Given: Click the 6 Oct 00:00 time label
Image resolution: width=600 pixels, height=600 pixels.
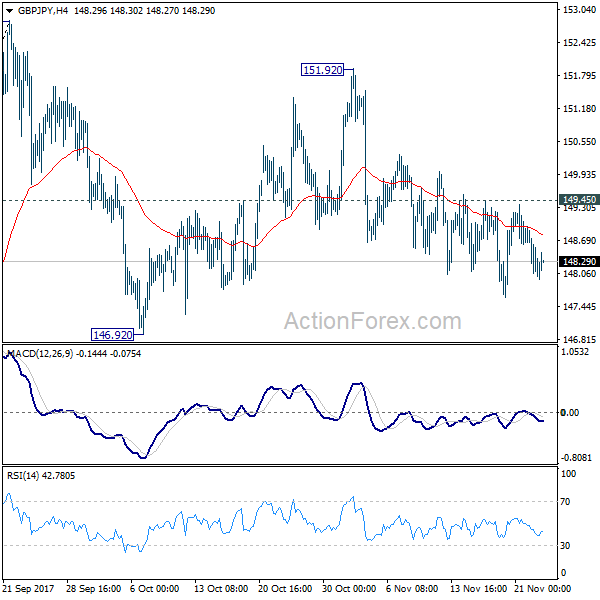Looking at the screenshot, I should pyautogui.click(x=154, y=589).
